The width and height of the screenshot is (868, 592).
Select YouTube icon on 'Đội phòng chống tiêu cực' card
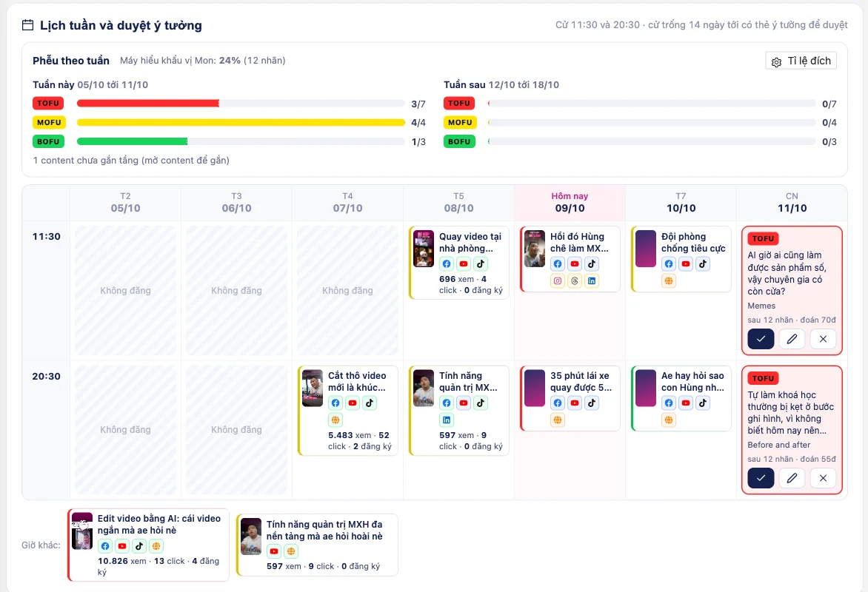[x=686, y=264]
